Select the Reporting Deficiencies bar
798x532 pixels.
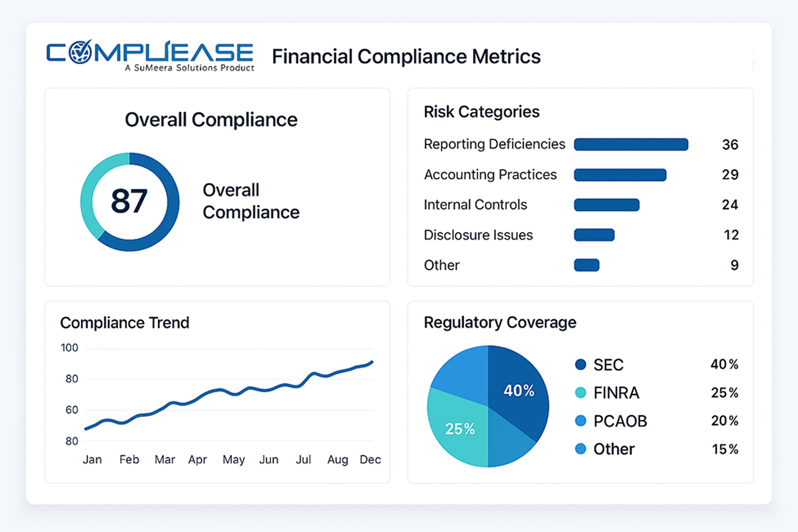tap(631, 144)
